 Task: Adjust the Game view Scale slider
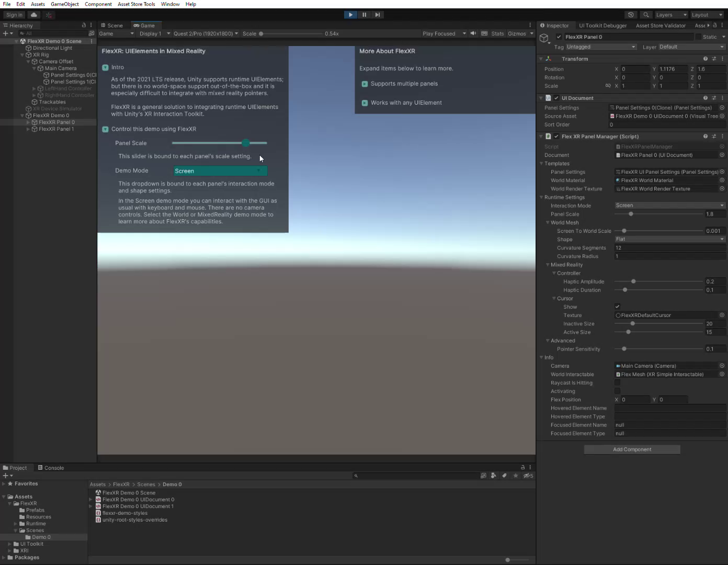pos(290,33)
